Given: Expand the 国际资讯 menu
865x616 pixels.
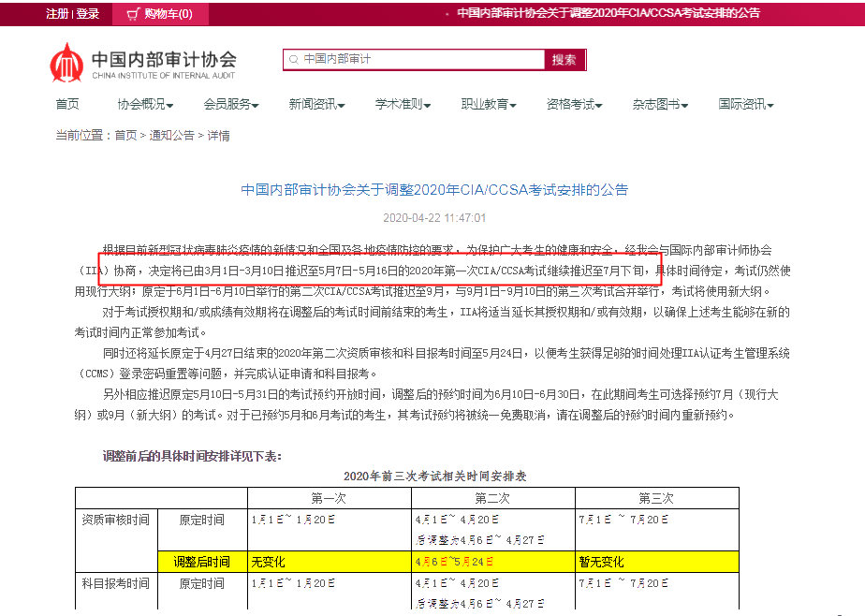Looking at the screenshot, I should click(x=746, y=104).
